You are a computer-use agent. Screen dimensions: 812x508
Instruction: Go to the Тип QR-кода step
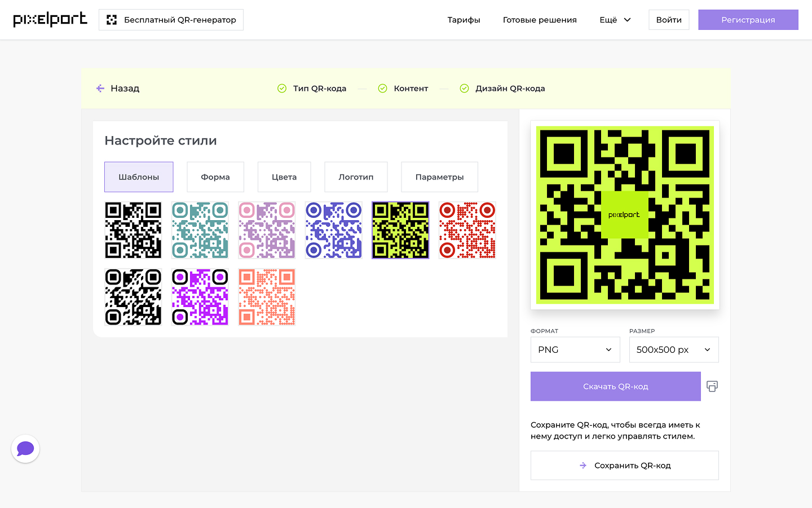(x=319, y=89)
